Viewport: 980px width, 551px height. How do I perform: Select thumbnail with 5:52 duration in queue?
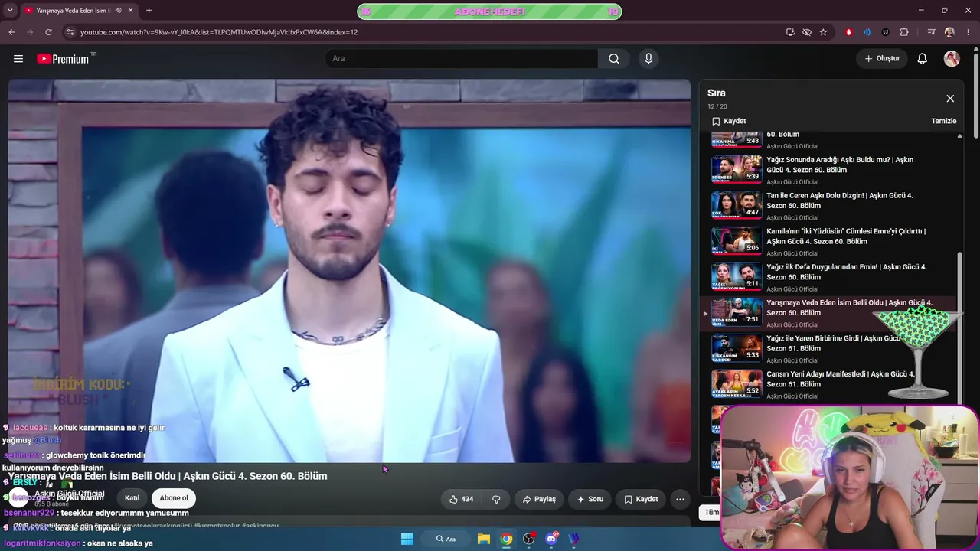[x=737, y=383]
